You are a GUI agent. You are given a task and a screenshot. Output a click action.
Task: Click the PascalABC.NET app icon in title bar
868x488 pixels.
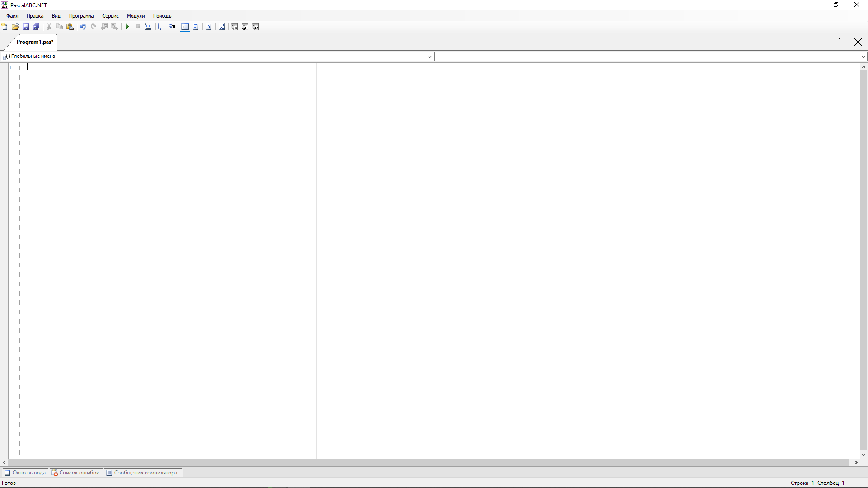tap(5, 5)
